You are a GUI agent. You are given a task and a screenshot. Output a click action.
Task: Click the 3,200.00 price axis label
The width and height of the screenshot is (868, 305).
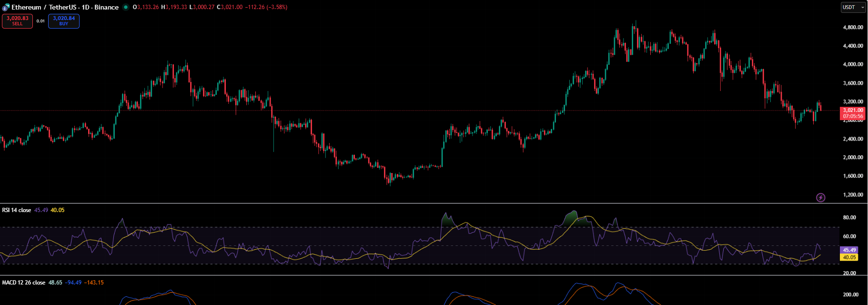coord(853,102)
